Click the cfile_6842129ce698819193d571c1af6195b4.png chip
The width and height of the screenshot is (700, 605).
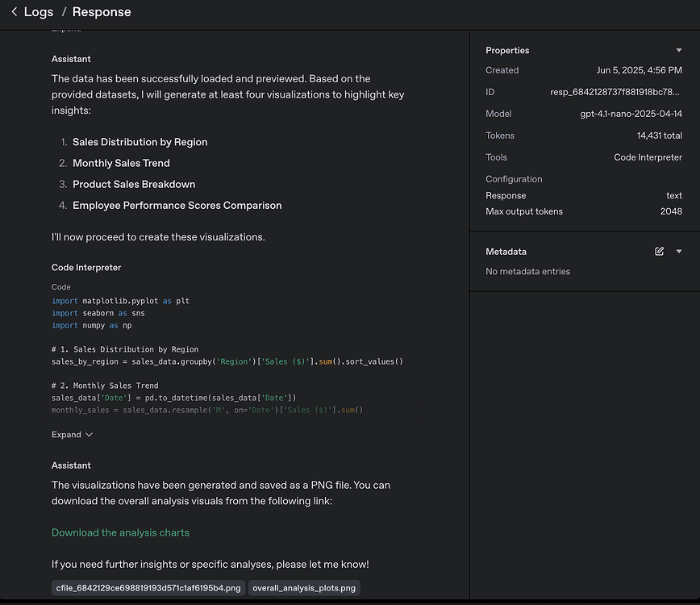coord(147,587)
